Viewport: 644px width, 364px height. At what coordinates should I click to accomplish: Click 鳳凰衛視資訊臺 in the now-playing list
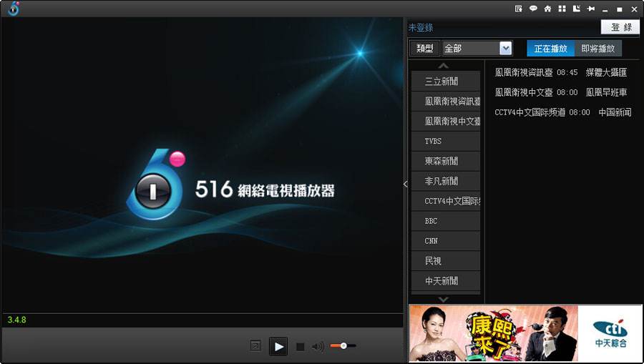click(524, 73)
